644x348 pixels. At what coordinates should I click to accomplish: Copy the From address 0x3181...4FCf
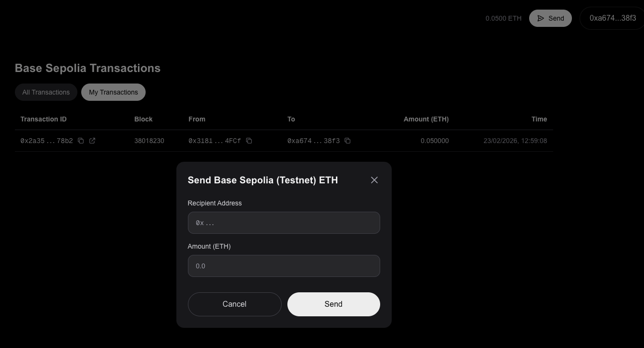click(x=249, y=141)
